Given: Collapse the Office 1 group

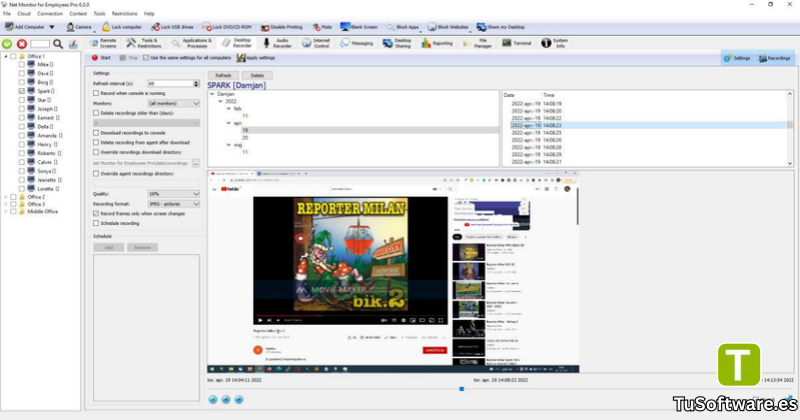Looking at the screenshot, I should click(x=6, y=56).
